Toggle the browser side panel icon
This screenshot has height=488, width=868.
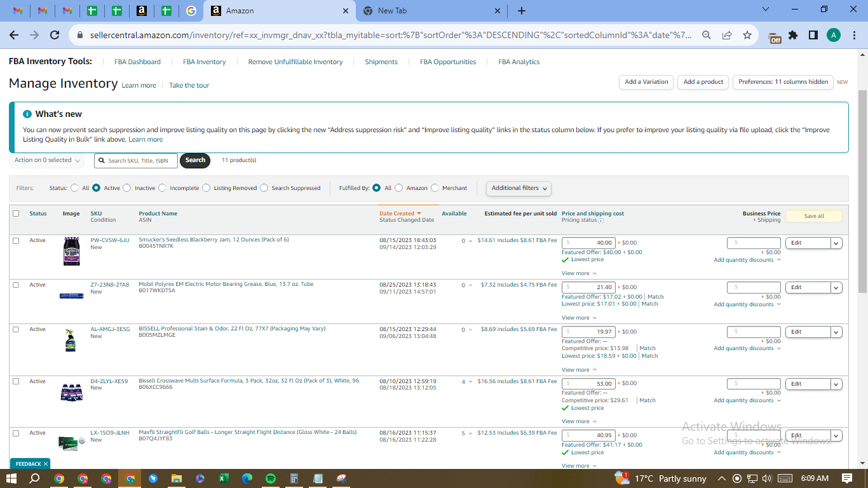813,35
